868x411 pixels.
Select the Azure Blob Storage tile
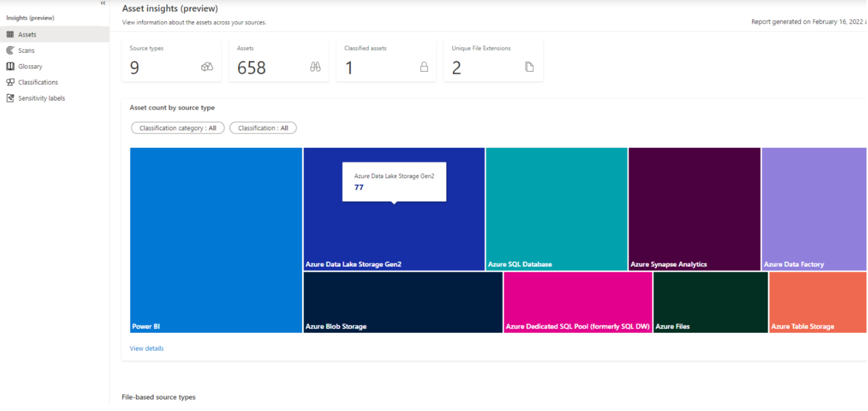tap(403, 302)
